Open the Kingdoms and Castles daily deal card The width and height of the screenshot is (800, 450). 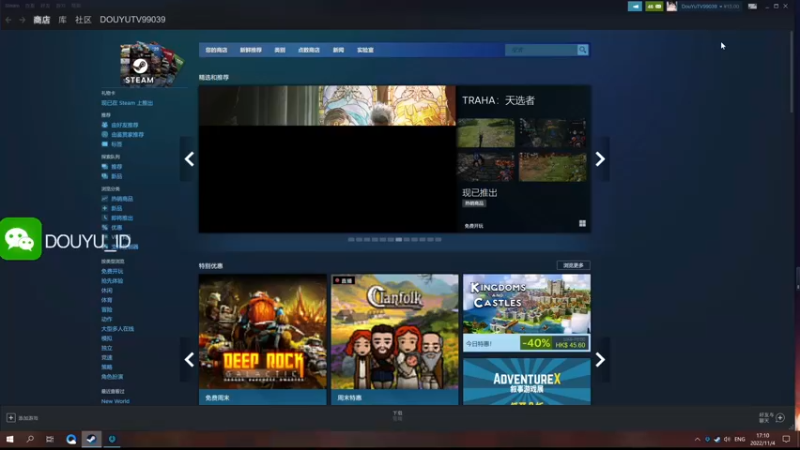[x=527, y=313]
